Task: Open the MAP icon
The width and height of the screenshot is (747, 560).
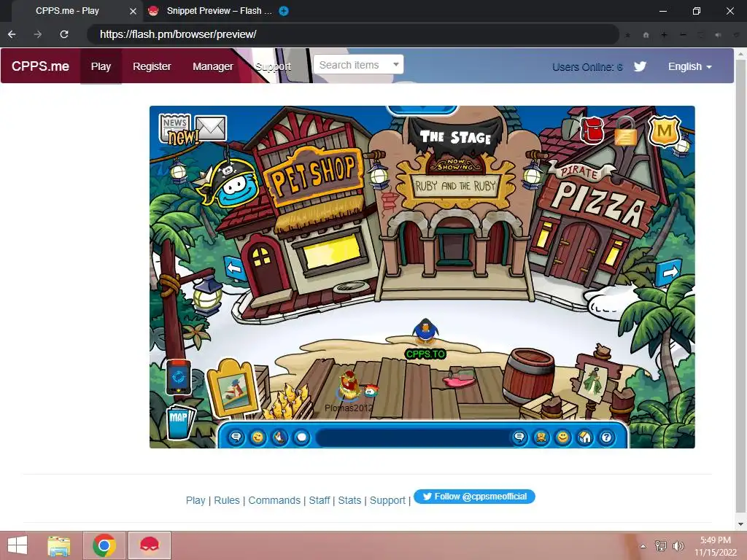Action: pos(180,422)
